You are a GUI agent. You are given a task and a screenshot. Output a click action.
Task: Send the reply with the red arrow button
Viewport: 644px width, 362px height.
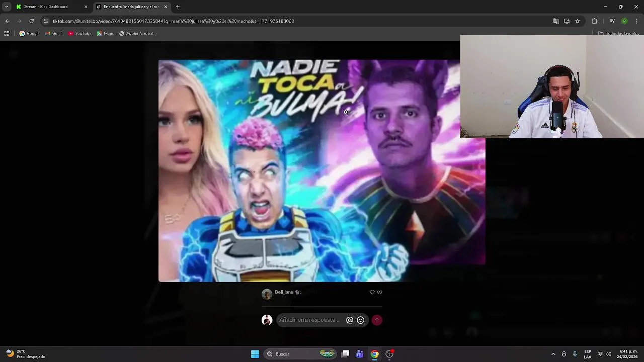tap(377, 320)
